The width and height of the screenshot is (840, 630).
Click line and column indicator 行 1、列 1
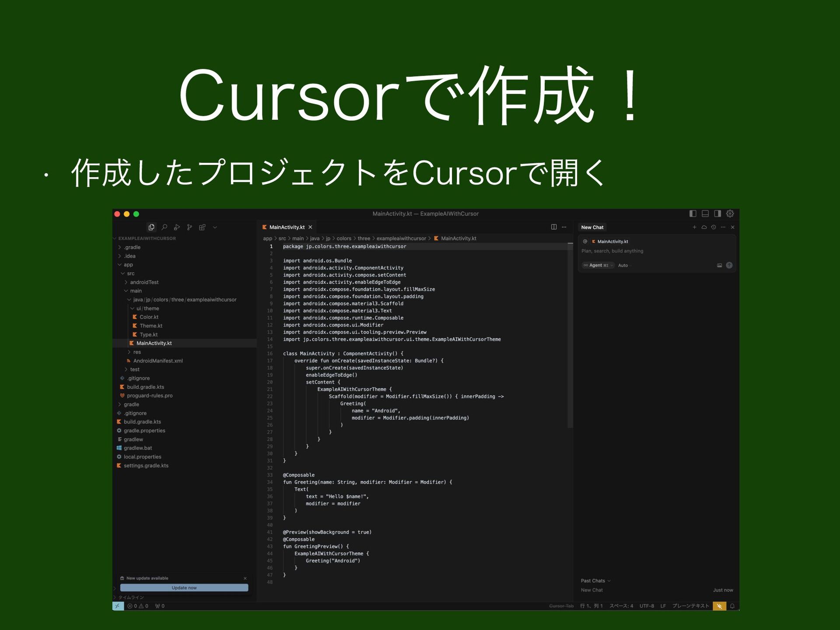coord(591,606)
